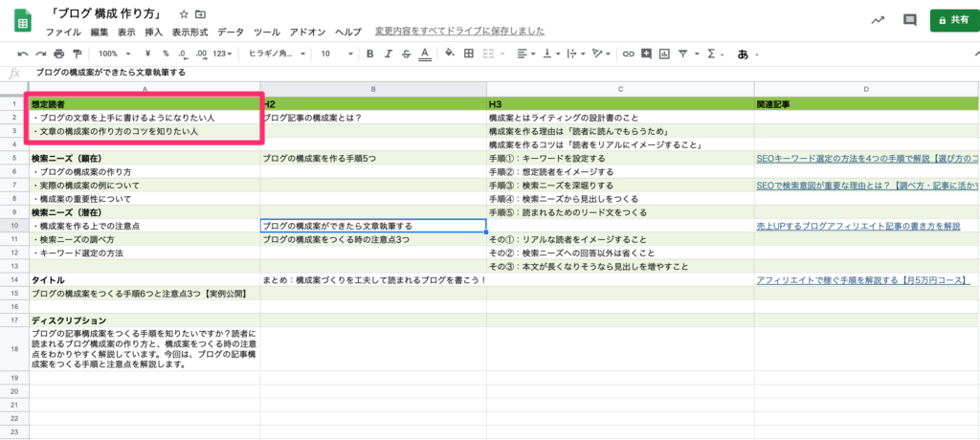This screenshot has height=440, width=980.
Task: Increase decimal places button
Action: [201, 54]
